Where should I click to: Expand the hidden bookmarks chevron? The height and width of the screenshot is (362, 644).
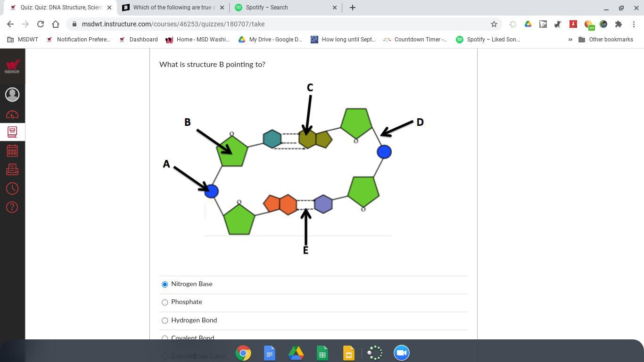tap(570, 40)
